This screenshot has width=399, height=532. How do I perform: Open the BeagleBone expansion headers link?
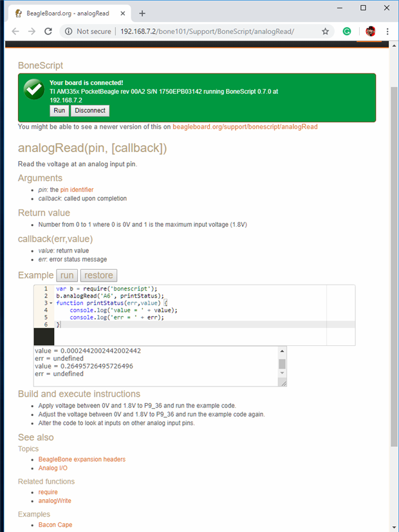point(82,459)
